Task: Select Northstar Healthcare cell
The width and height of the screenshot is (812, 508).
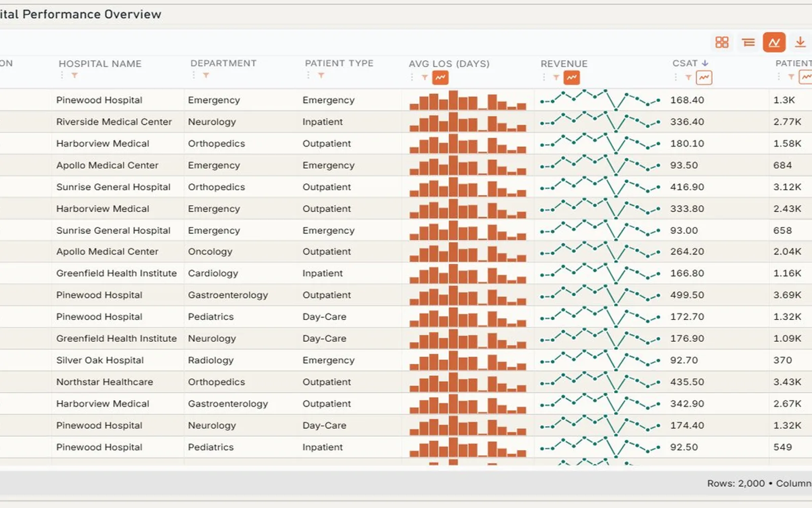Action: (x=105, y=382)
